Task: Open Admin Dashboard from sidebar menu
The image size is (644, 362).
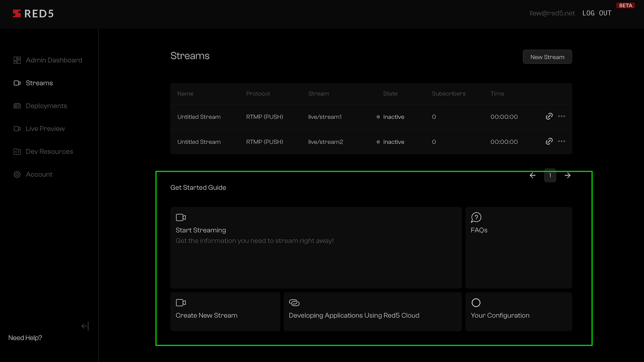Action: coord(54,60)
